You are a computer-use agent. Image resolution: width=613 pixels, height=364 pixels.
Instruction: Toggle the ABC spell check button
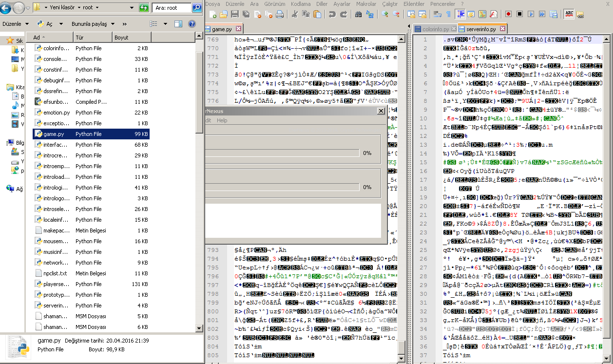click(569, 15)
